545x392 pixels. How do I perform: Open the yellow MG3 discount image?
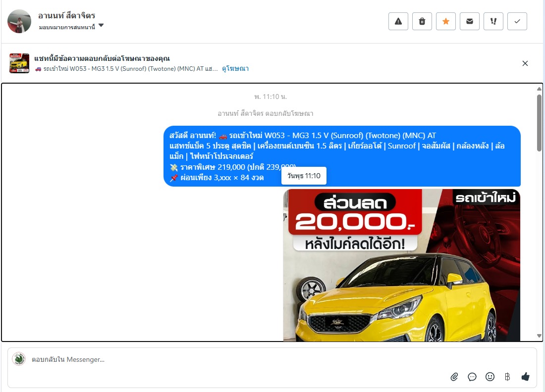point(402,265)
